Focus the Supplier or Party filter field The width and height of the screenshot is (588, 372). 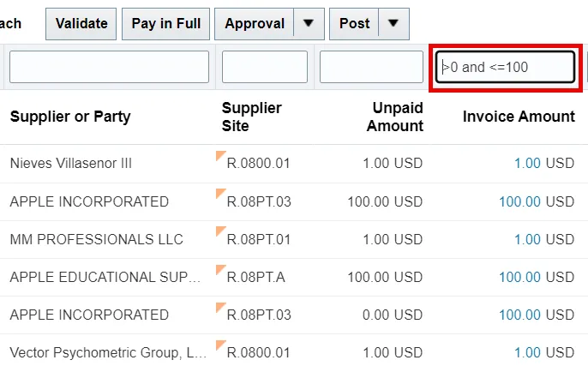tap(109, 67)
